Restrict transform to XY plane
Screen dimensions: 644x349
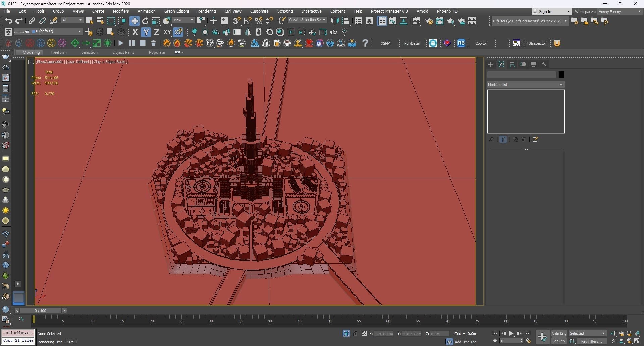[167, 32]
